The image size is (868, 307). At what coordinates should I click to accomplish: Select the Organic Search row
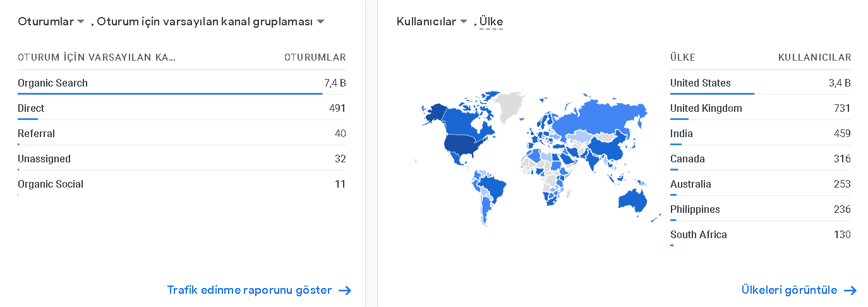(182, 83)
